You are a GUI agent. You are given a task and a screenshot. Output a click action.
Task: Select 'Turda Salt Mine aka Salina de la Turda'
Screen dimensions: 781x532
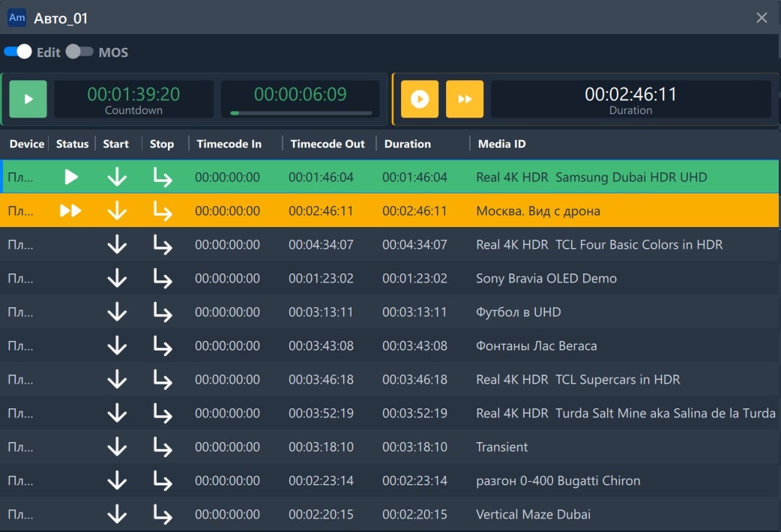tap(666, 413)
